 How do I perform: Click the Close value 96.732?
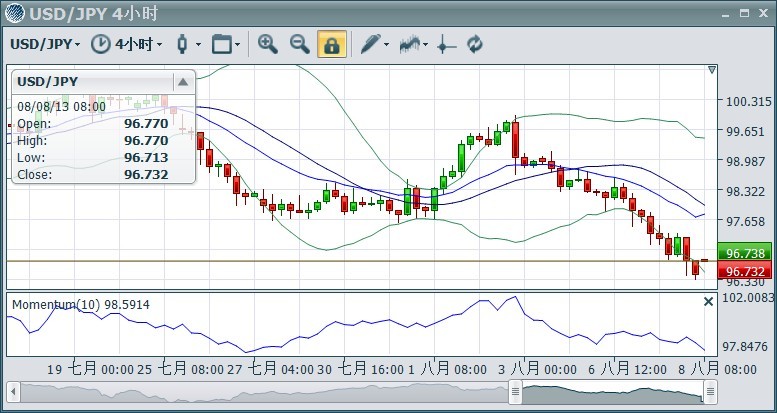pyautogui.click(x=146, y=175)
